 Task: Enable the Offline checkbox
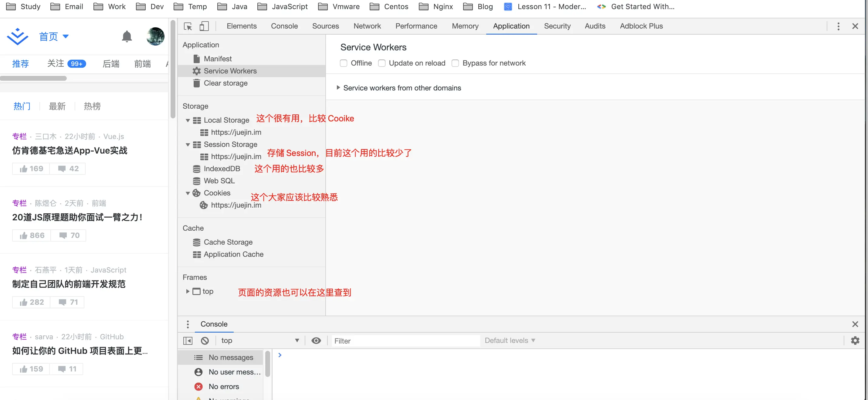(343, 63)
